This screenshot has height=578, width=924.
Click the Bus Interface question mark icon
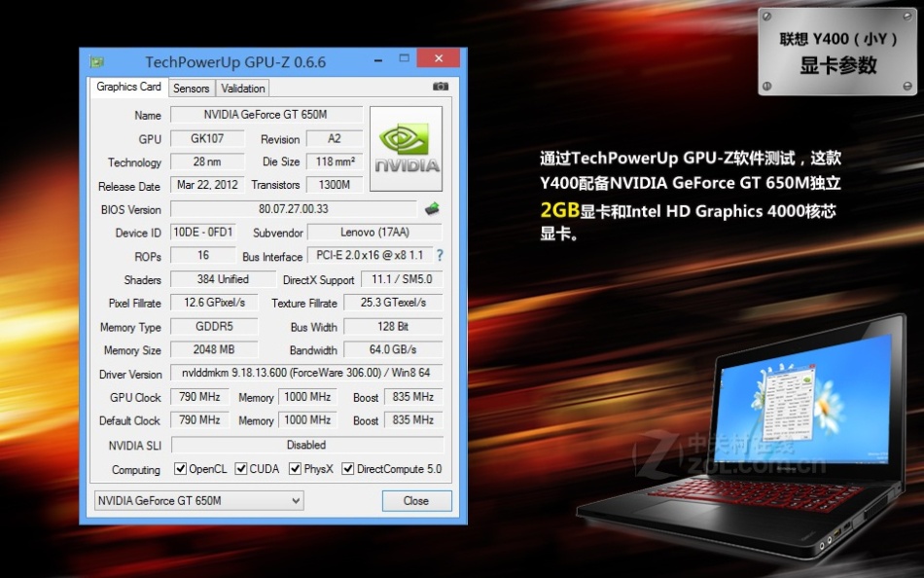coord(440,255)
